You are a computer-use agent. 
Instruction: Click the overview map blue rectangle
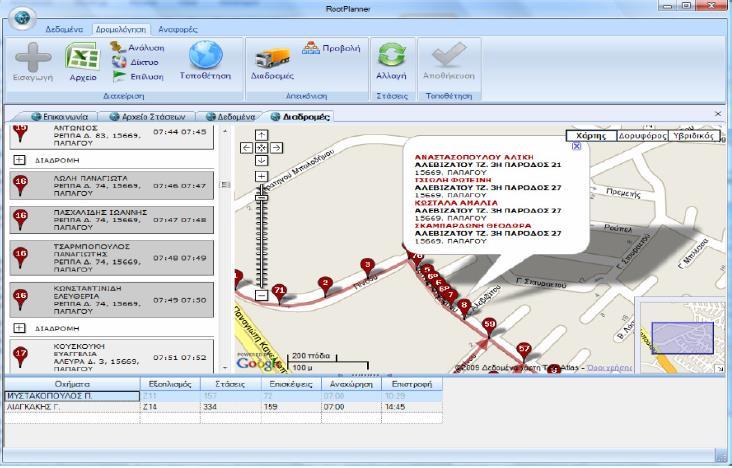(683, 338)
